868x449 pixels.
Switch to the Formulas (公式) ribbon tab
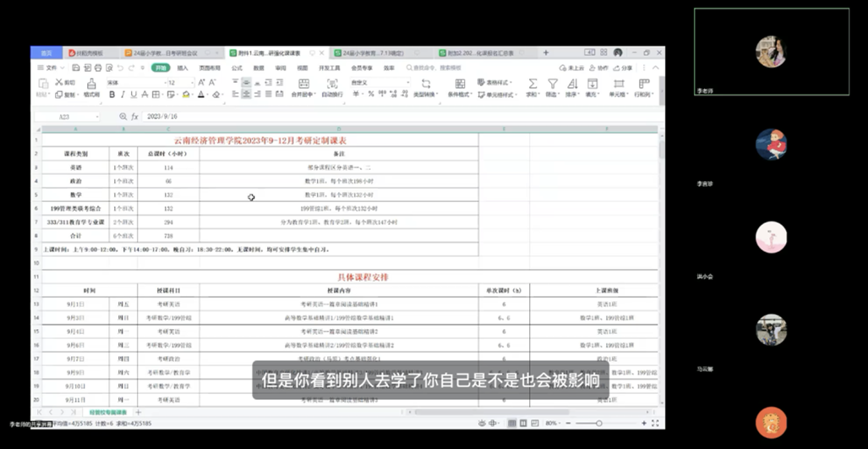pos(237,68)
